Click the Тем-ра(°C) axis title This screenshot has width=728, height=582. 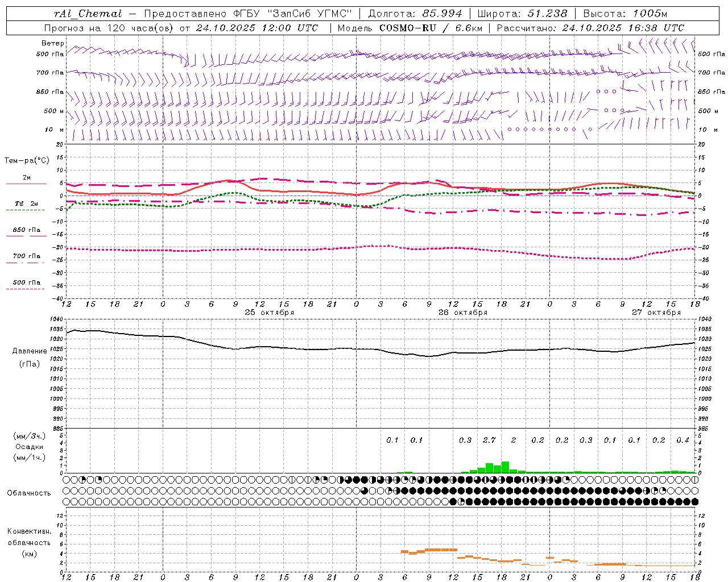coord(27,160)
